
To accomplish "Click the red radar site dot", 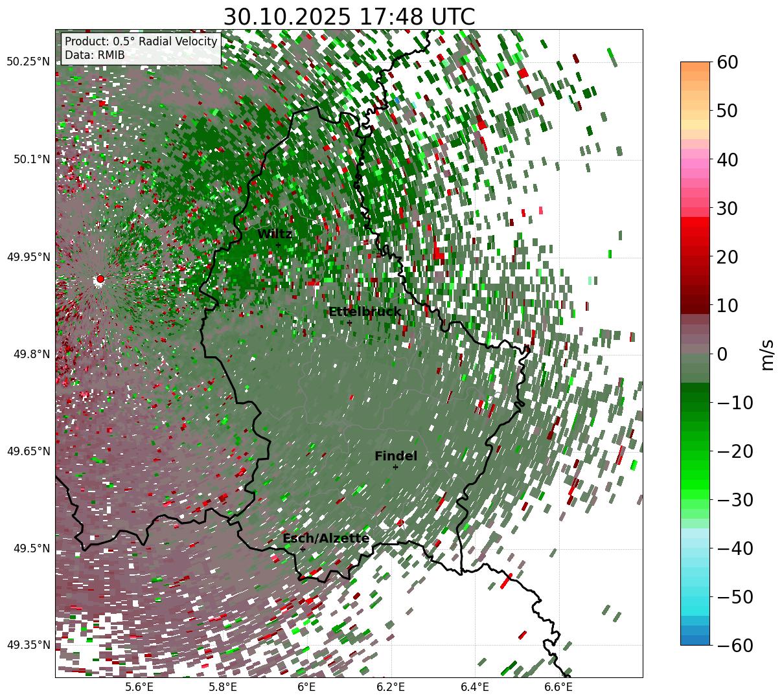I will pos(100,279).
